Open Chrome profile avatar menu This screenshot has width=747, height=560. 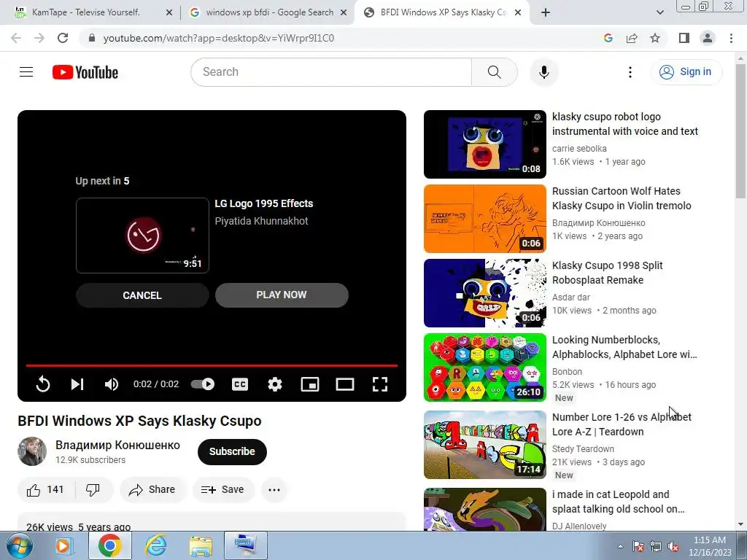pyautogui.click(x=708, y=38)
